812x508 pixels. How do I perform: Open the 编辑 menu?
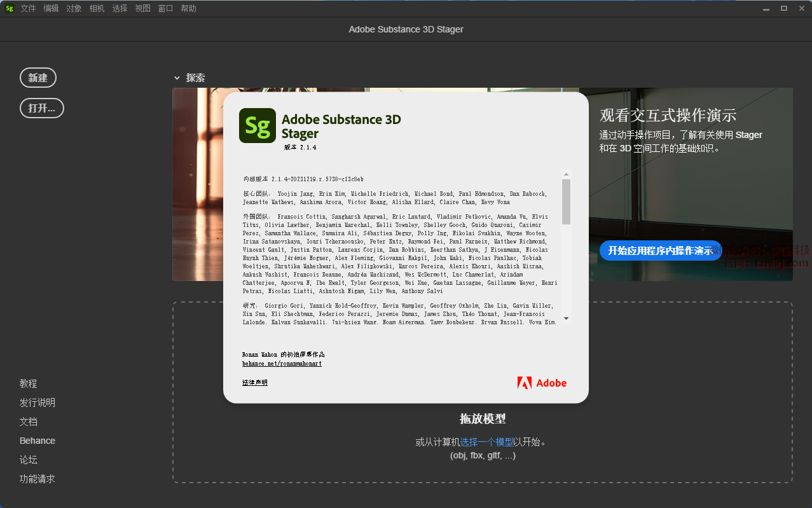[x=51, y=8]
